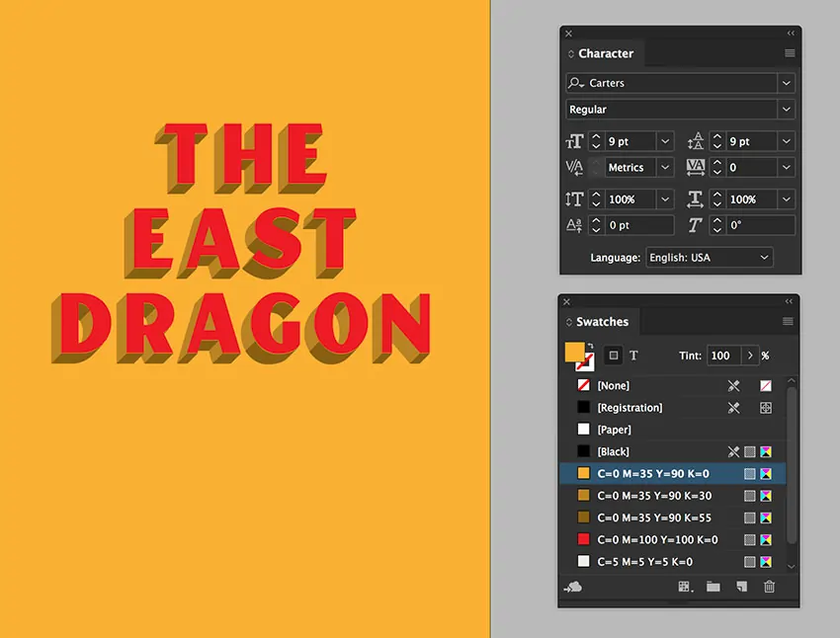Choose the red C=0 M=100 Y=100 K=0 swatch

click(657, 540)
